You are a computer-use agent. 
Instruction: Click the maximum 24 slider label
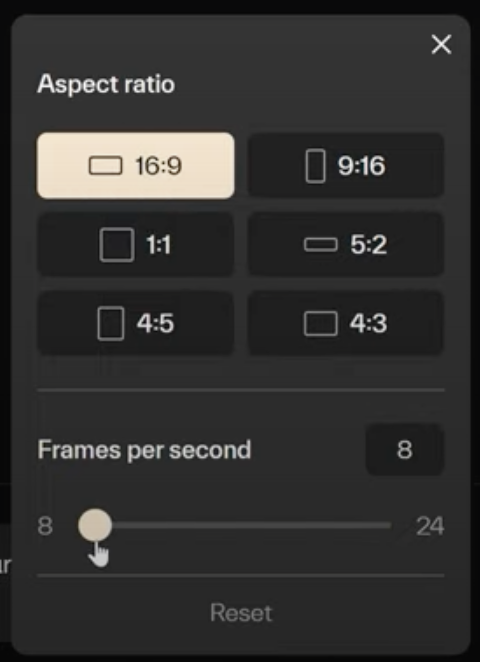(x=430, y=526)
